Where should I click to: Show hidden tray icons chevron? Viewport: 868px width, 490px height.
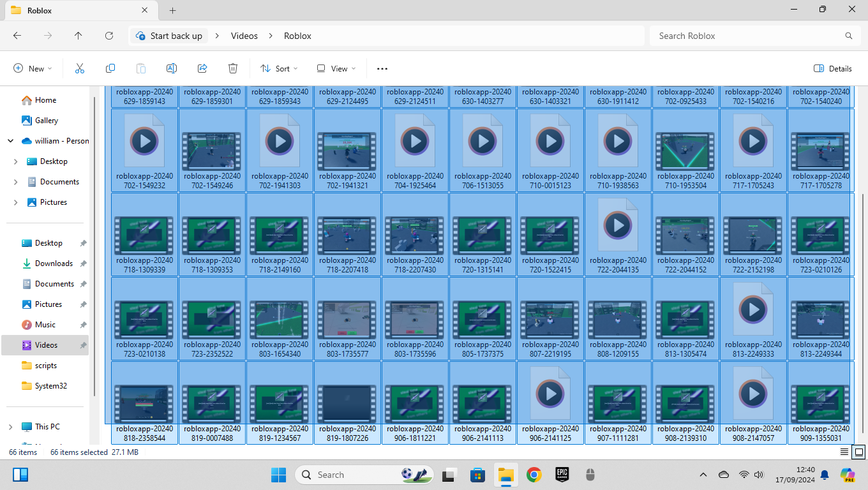pos(703,475)
